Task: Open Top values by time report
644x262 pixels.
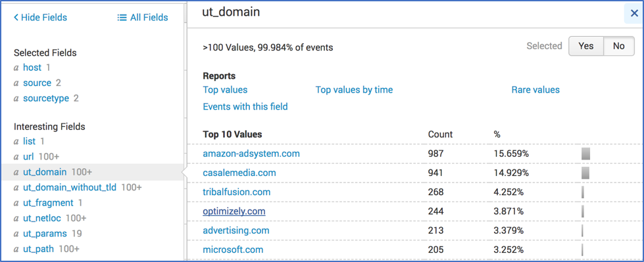Action: (354, 90)
